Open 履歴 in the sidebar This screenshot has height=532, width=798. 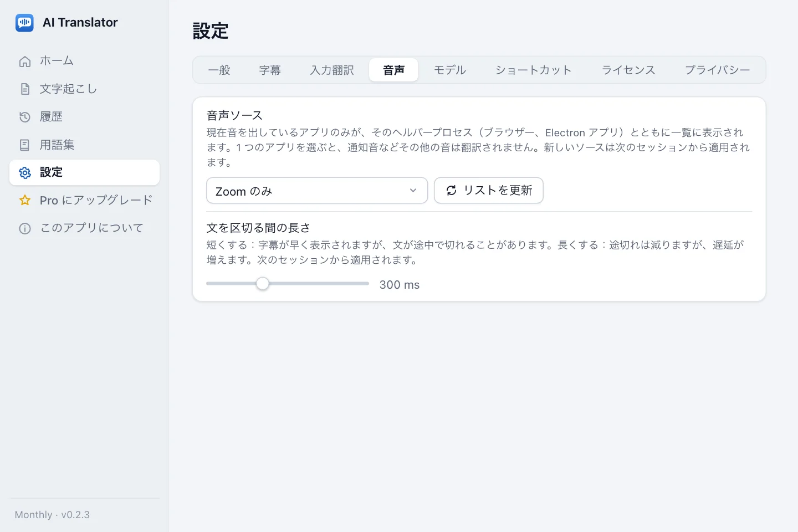[x=84, y=117]
